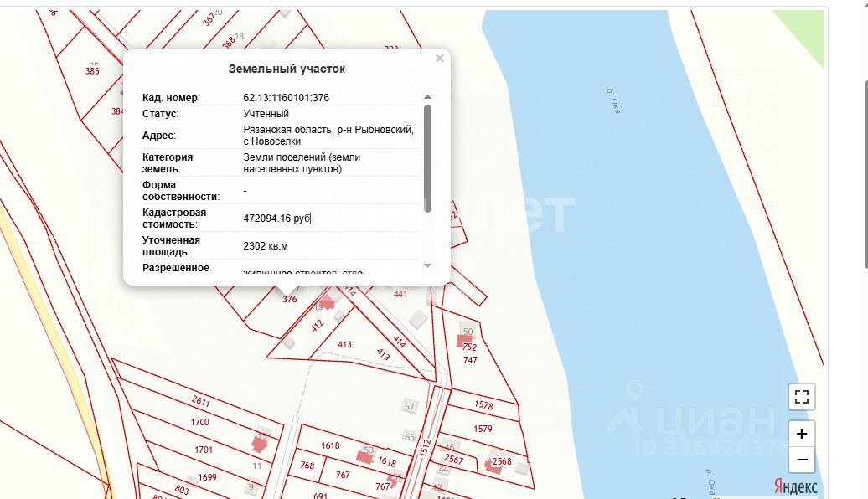Image resolution: width=868 pixels, height=499 pixels.
Task: Click the fullscreen map button
Action: 802,397
